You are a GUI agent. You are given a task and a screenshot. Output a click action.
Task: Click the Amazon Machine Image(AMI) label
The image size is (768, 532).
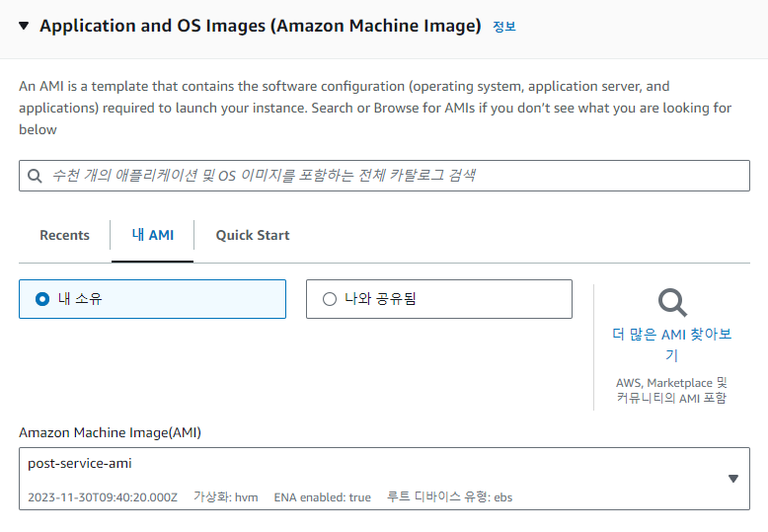click(111, 432)
